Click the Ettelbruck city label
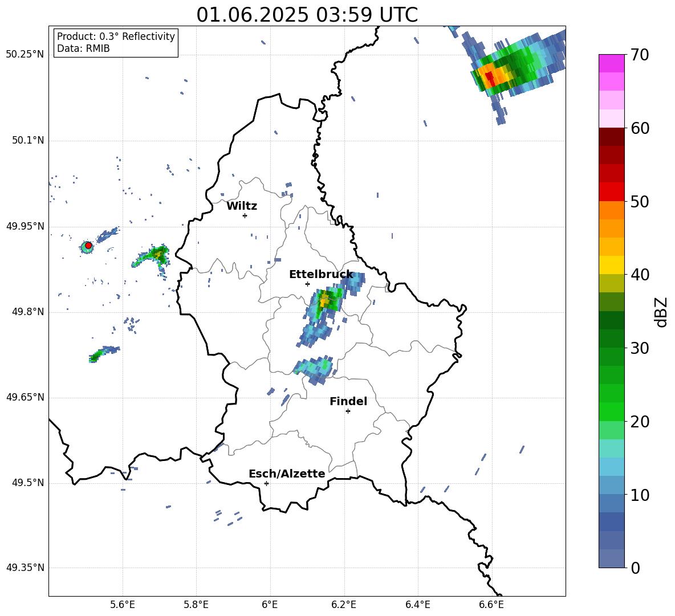675x616 pixels. pos(321,275)
